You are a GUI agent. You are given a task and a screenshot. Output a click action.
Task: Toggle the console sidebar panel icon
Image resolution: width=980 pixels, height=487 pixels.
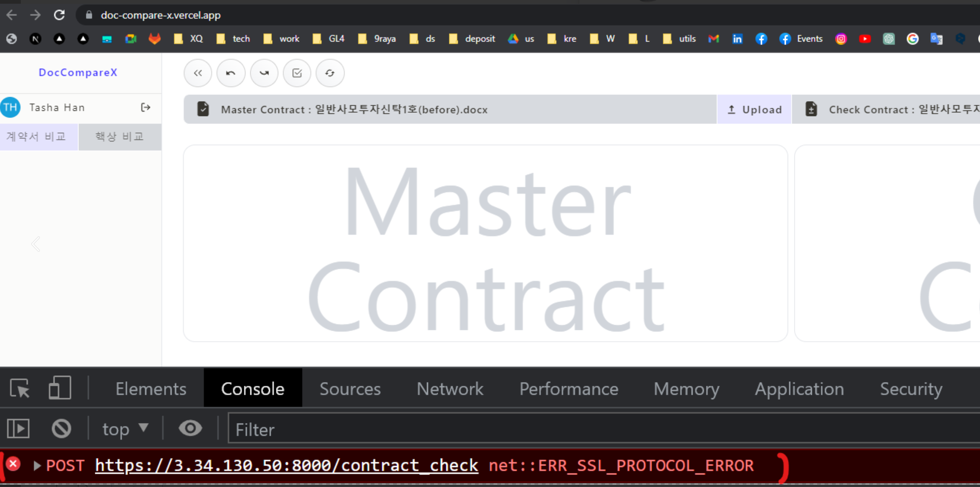click(x=18, y=429)
